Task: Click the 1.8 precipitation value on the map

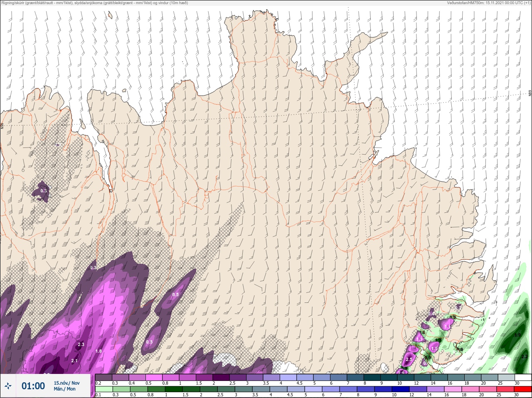Action: (x=99, y=351)
